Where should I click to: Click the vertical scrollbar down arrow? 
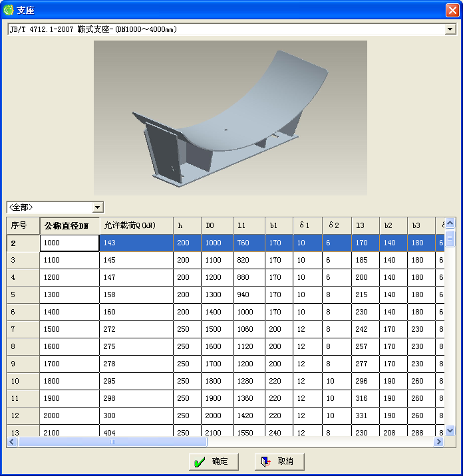tap(450, 431)
